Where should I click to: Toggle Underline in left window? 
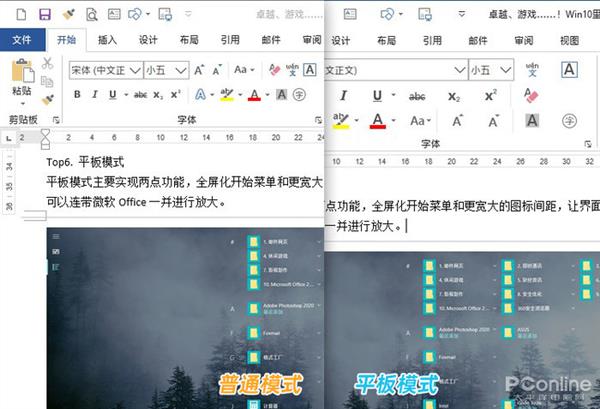point(112,95)
